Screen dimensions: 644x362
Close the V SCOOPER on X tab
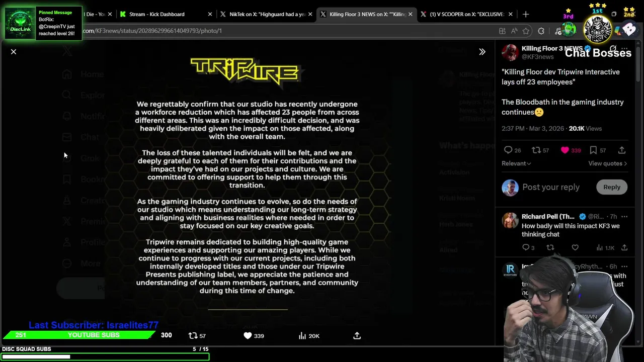point(510,14)
